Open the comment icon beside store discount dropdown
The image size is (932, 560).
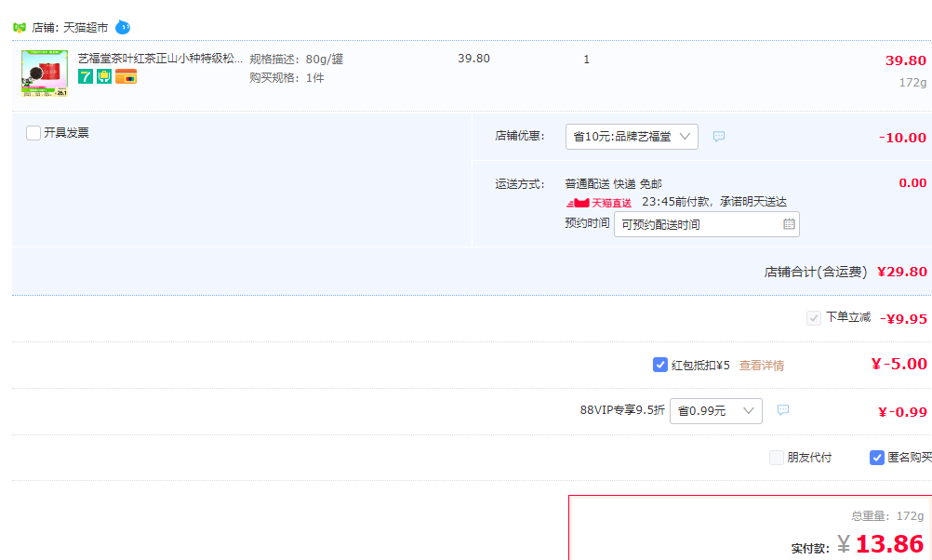pos(719,137)
